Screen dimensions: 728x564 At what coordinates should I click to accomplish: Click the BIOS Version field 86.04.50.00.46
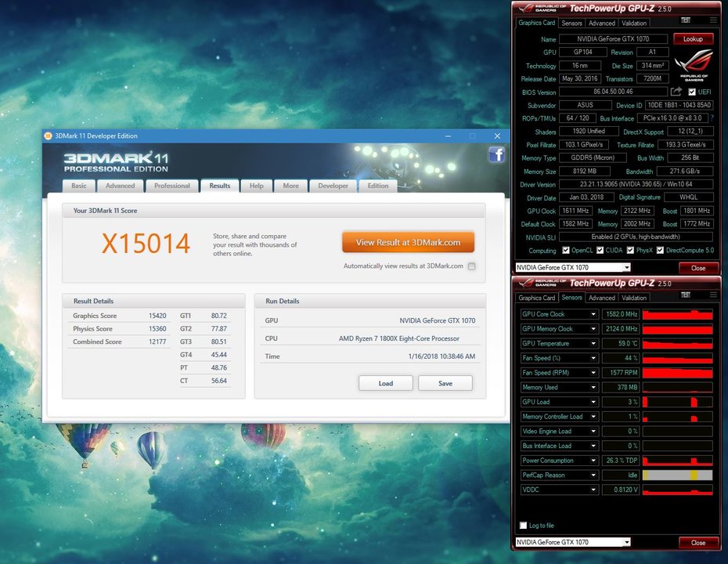pos(613,92)
